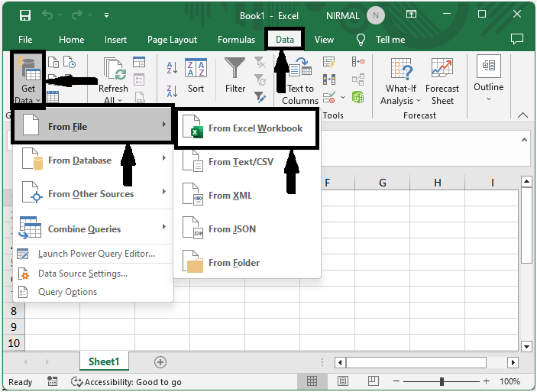Image resolution: width=537 pixels, height=392 pixels.
Task: Open the Ribbon Display Options icon
Action: tap(411, 14)
